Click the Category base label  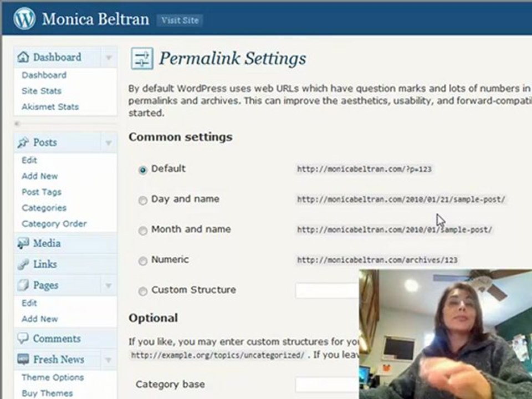(170, 384)
